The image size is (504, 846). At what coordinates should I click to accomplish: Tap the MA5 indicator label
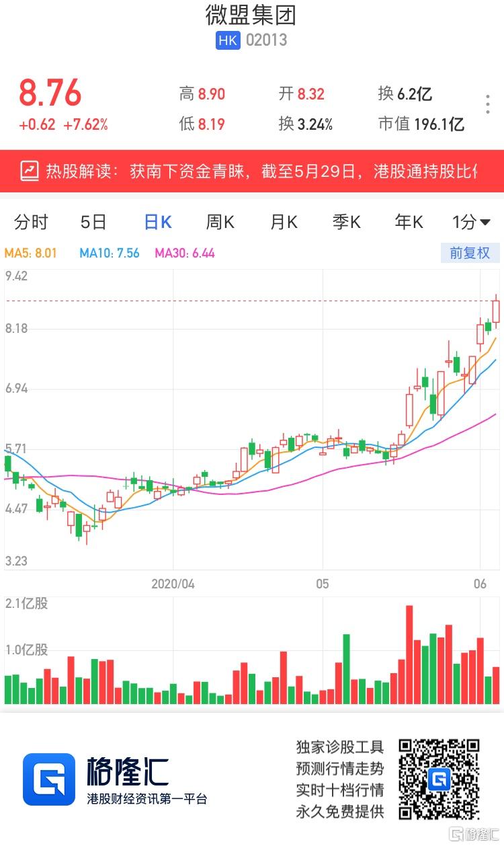coord(31,254)
